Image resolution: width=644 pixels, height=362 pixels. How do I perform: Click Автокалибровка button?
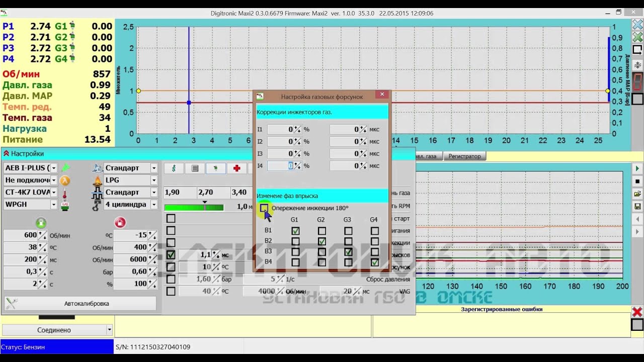pos(80,303)
